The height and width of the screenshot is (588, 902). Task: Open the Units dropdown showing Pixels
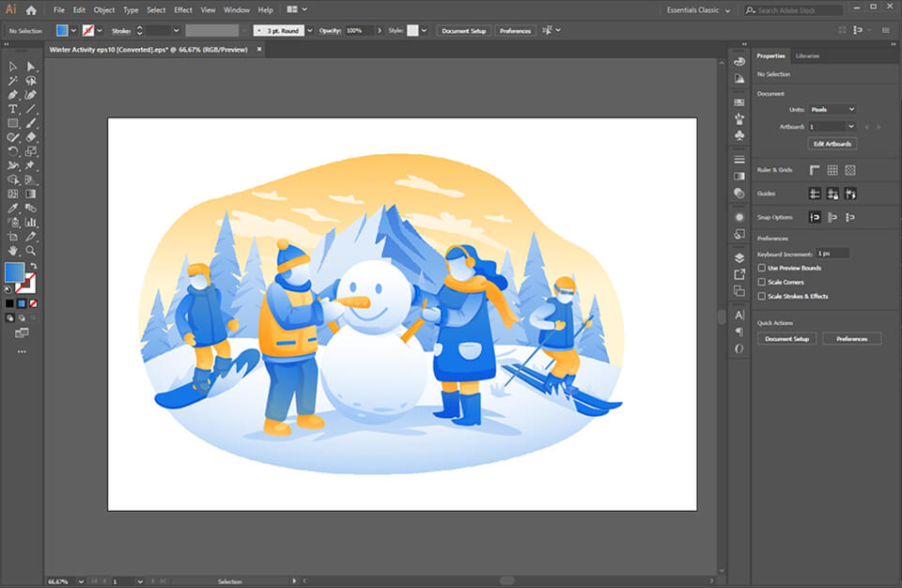[x=833, y=108]
